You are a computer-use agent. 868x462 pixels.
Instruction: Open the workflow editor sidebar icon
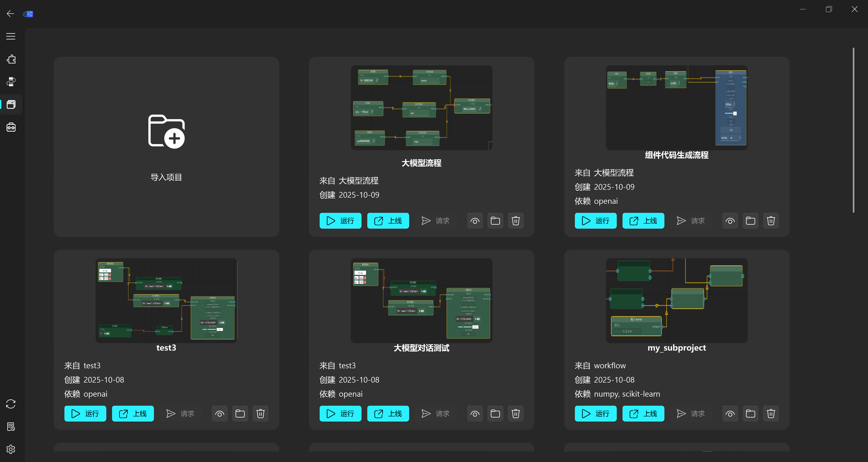pyautogui.click(x=11, y=82)
